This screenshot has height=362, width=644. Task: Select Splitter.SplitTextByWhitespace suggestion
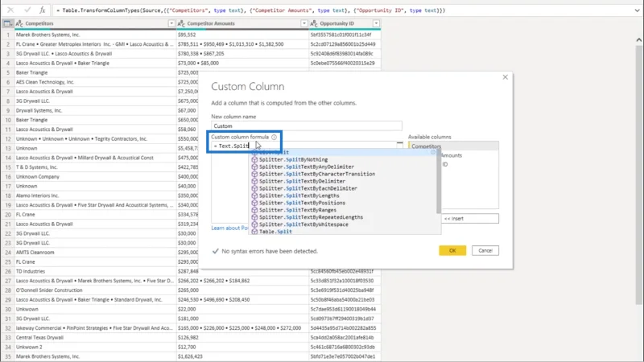(x=303, y=224)
